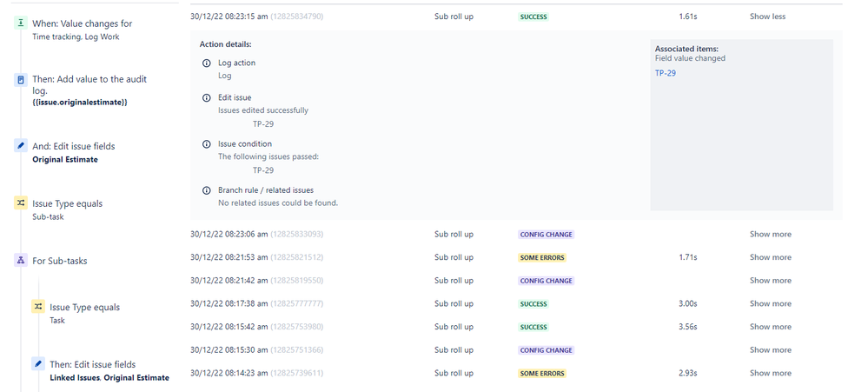Click the pencil icon beside 'And: Edit issue fields'
868x392 pixels.
(x=21, y=146)
